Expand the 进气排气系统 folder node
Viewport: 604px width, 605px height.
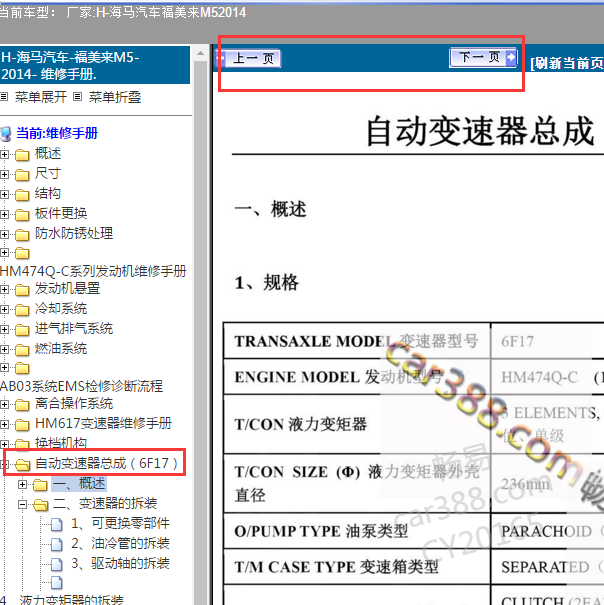[4, 330]
